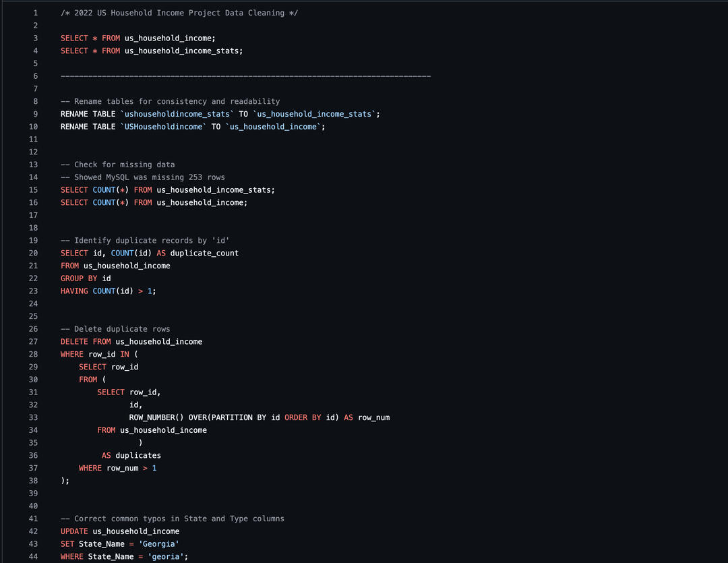Click the 'Showed MySQL was missing 253 rows' comment
Screen dimensions: 728x563
coord(143,177)
